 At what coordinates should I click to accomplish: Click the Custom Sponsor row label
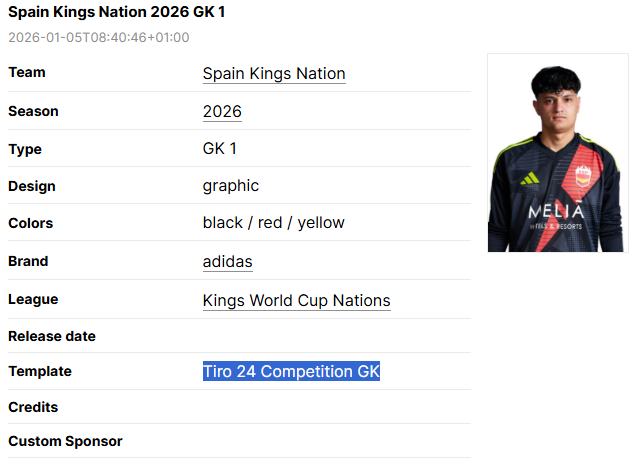[x=65, y=441]
